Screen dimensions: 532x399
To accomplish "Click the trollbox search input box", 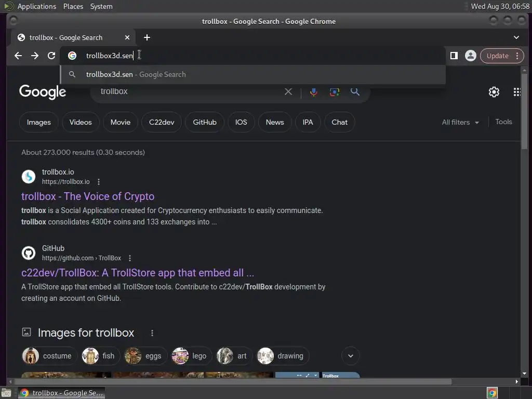I will (x=190, y=91).
